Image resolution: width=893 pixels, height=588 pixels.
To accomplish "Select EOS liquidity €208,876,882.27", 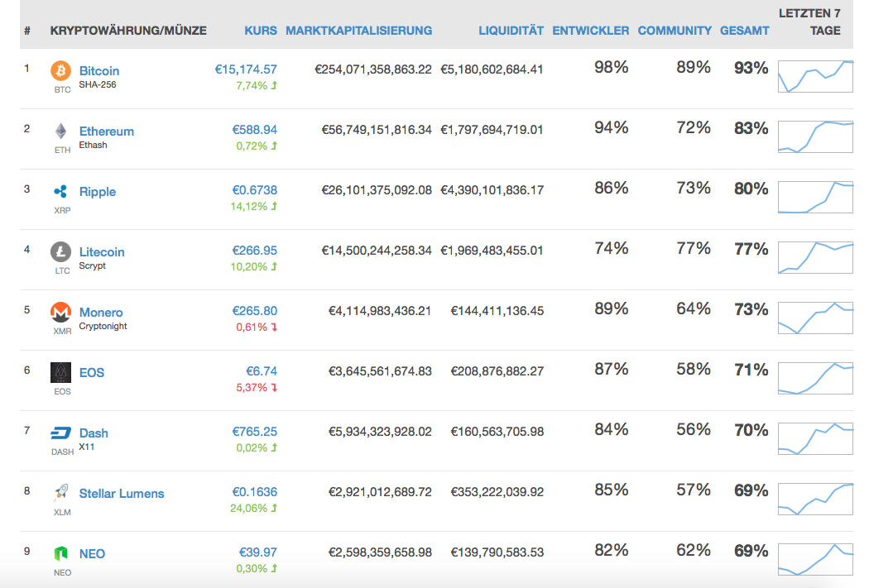I will 497,371.
